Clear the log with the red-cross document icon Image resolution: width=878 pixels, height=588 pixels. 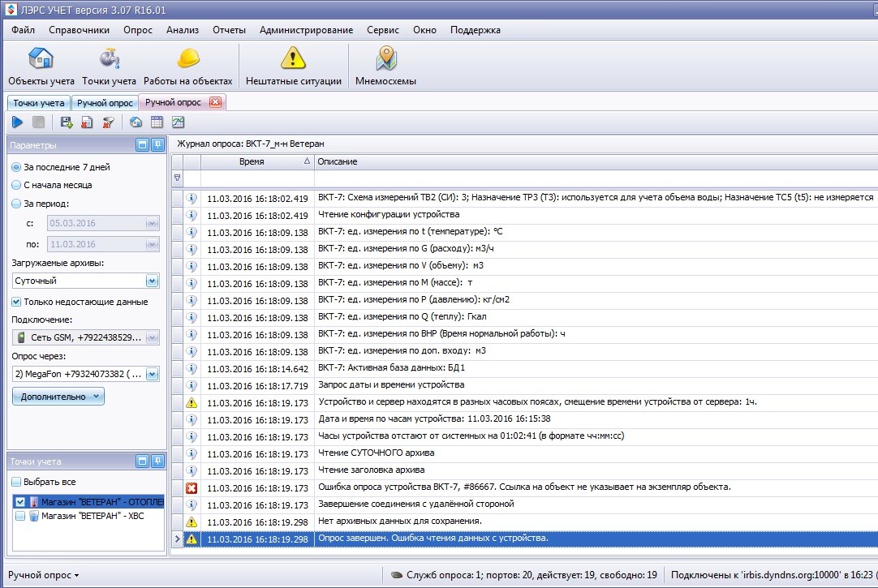click(x=87, y=122)
